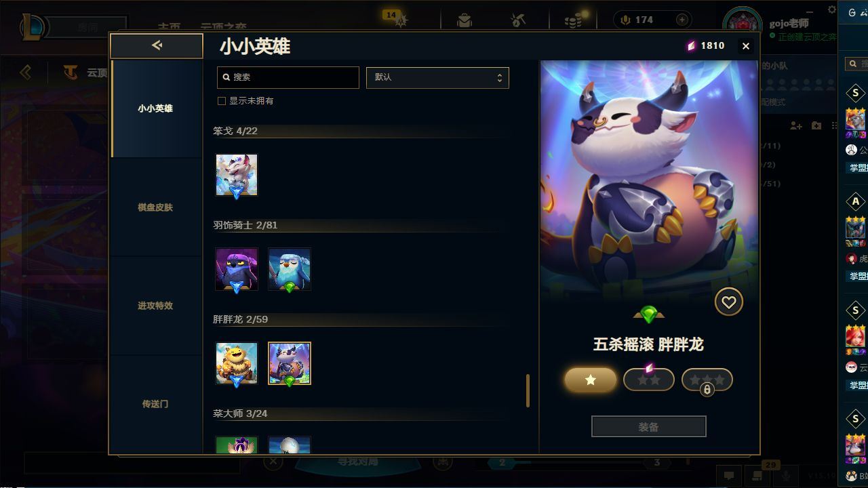The width and height of the screenshot is (868, 488).
Task: Switch to the 棋盘皮肤 tab
Action: point(155,207)
